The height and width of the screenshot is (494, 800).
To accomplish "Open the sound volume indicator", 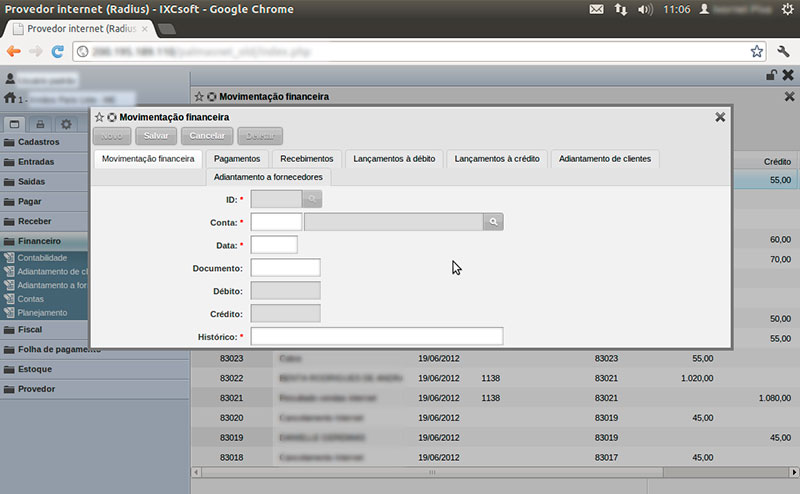I will [x=645, y=9].
